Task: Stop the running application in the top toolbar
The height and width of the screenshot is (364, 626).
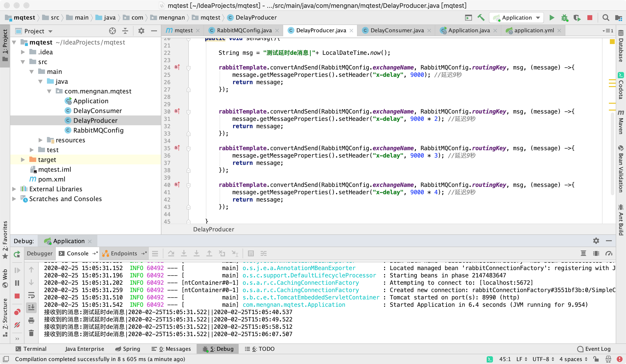Action: tap(590, 18)
